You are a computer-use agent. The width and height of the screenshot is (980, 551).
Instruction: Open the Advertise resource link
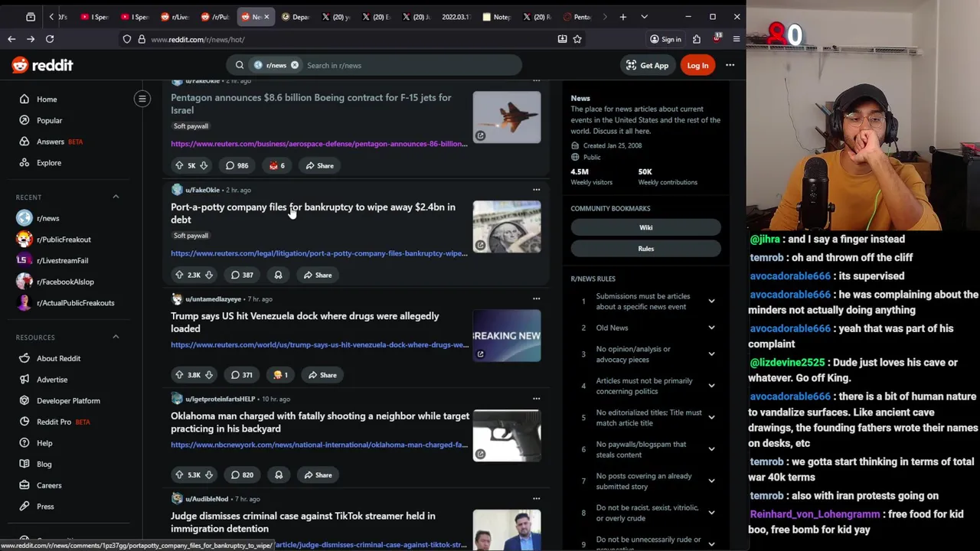pyautogui.click(x=52, y=380)
